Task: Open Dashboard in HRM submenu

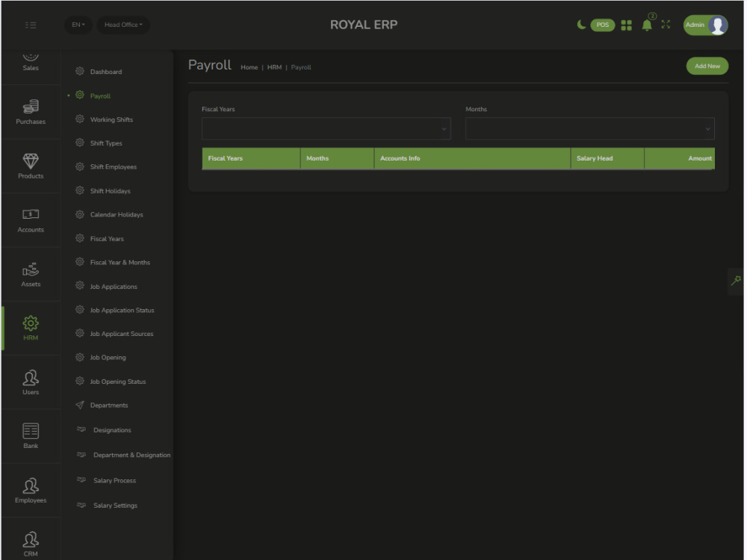Action: pos(106,72)
